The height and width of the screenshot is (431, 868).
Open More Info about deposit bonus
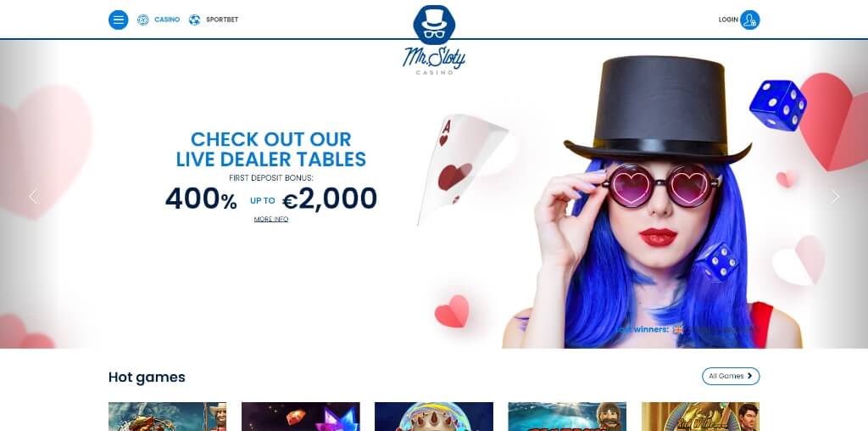pyautogui.click(x=271, y=220)
